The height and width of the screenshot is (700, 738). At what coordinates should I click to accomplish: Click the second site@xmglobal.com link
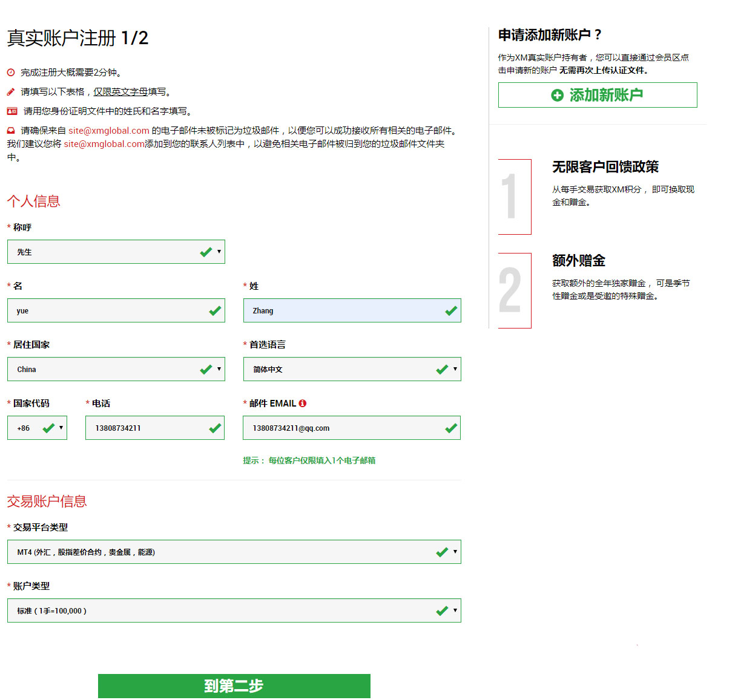point(104,144)
